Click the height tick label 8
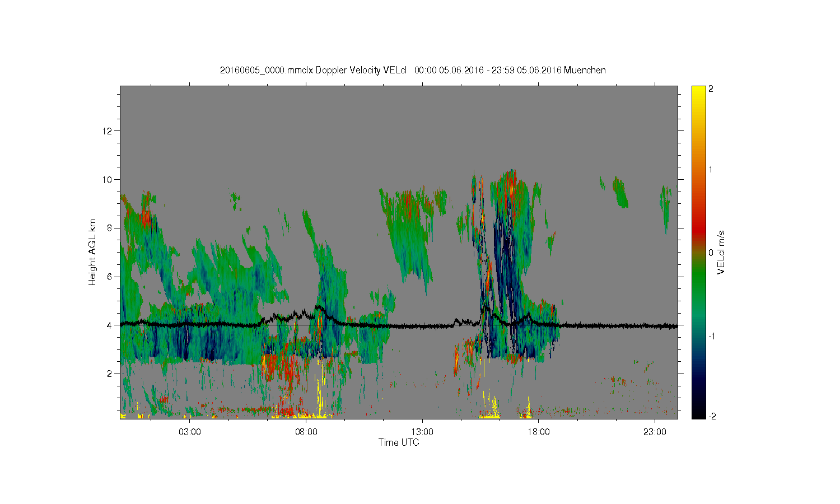Screen dimensions: 840x504 click(x=110, y=228)
